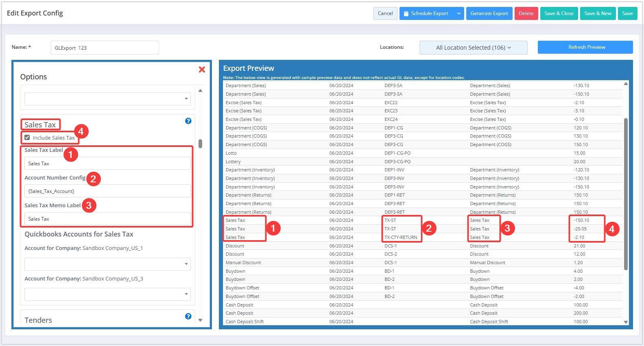Open the All Location Selected dropdown
The height and width of the screenshot is (346, 644).
[x=473, y=48]
